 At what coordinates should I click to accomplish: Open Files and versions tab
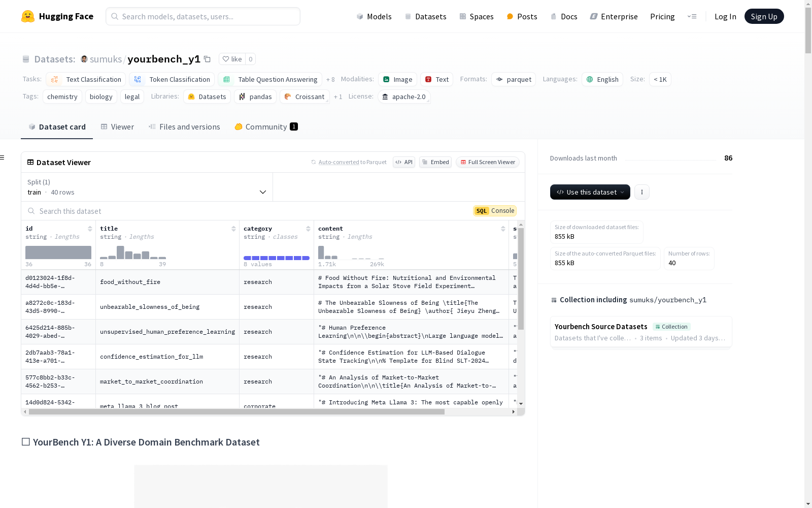[x=184, y=127]
